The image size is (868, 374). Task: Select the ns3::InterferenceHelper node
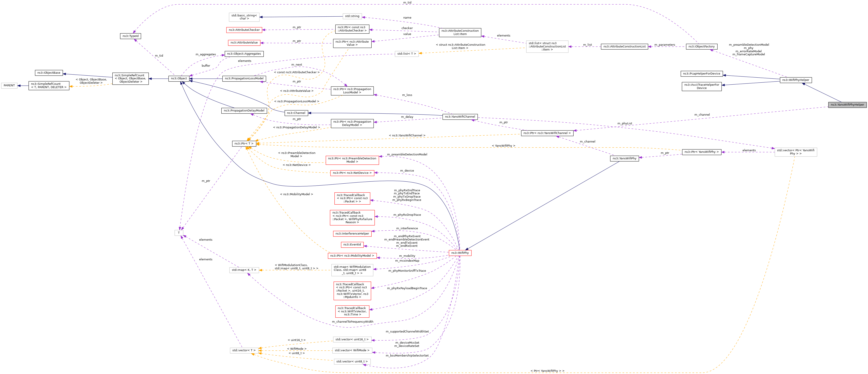[x=352, y=234]
